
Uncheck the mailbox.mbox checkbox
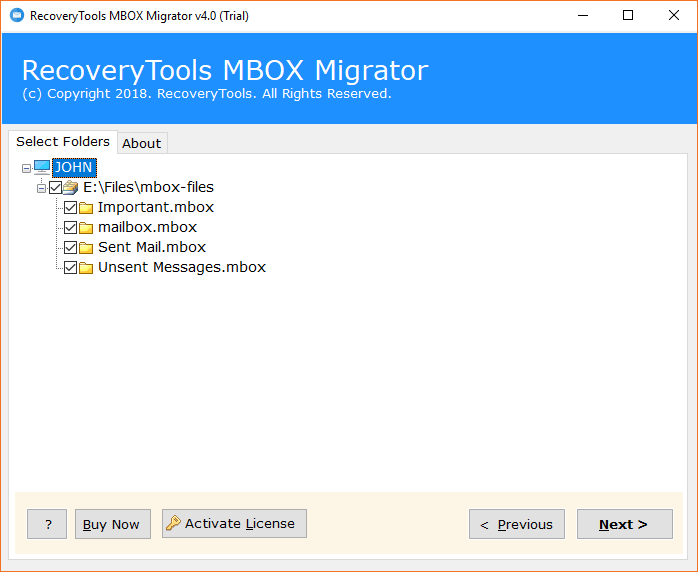tap(70, 227)
